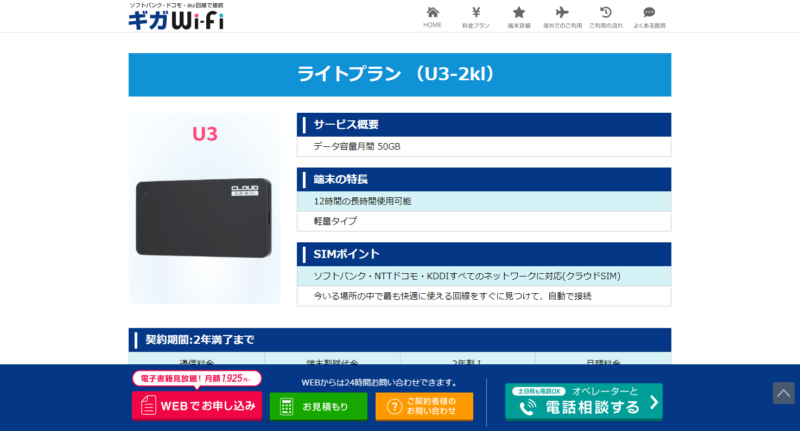Click the pink U3 label above device
Screen dimensions: 800x431
(x=205, y=134)
